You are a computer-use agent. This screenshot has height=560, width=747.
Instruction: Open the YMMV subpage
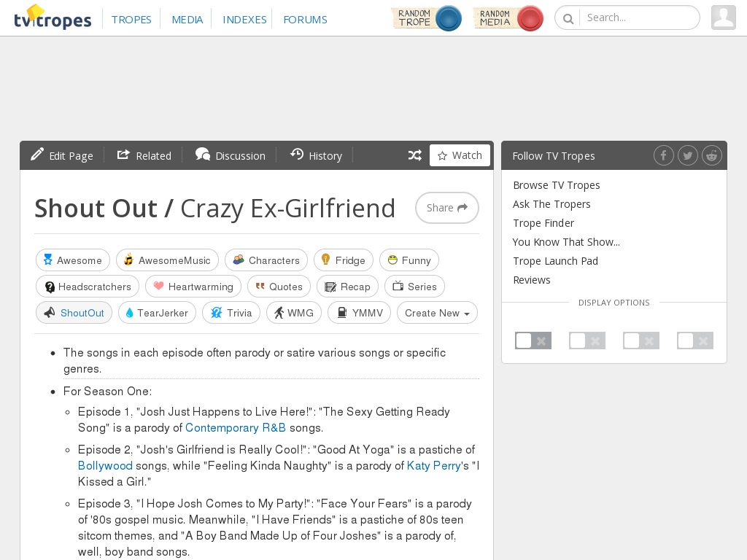pos(359,312)
